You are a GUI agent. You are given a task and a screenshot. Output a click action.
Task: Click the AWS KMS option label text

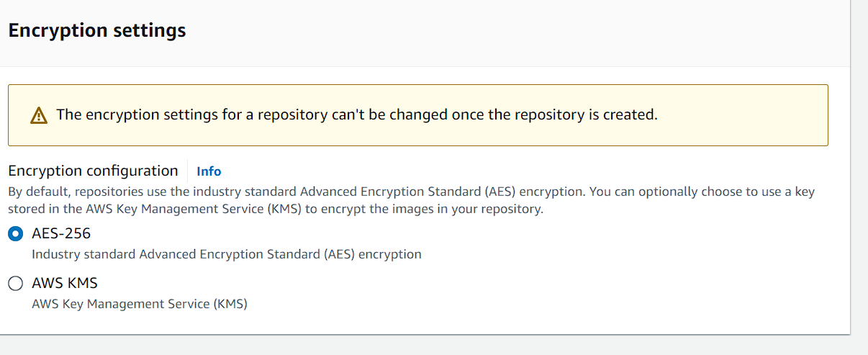click(65, 283)
